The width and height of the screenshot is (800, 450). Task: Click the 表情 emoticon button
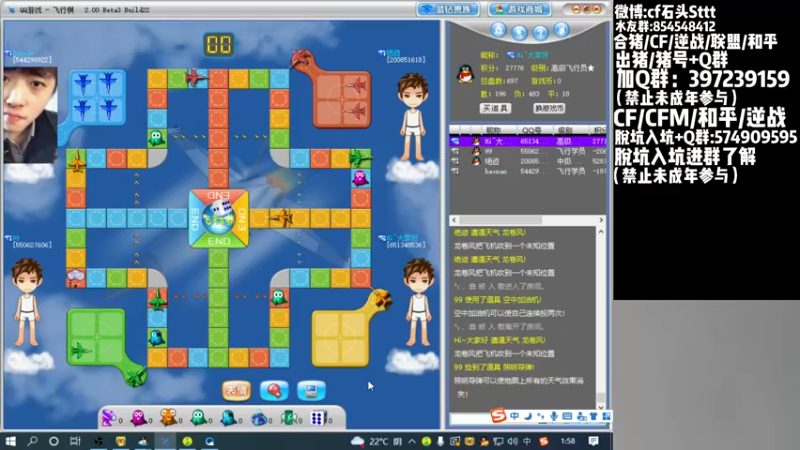(x=236, y=391)
